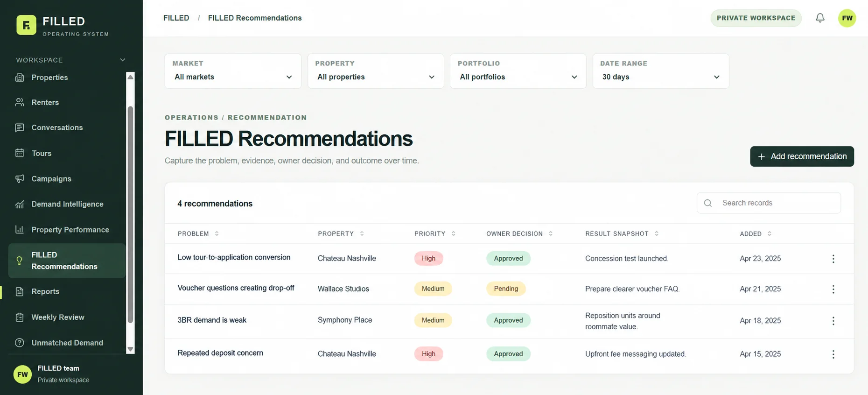
Task: Click the FILLED breadcrumb link
Action: click(176, 18)
